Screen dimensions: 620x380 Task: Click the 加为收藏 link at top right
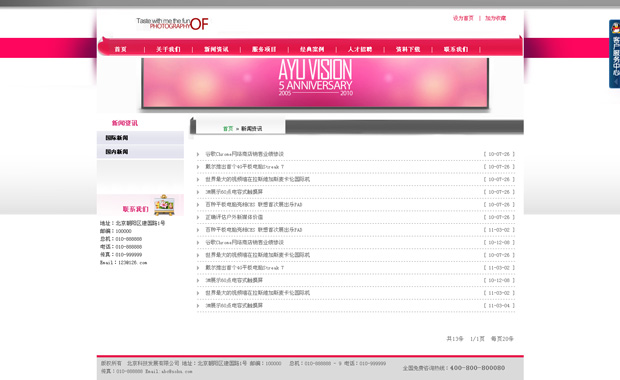[x=495, y=18]
